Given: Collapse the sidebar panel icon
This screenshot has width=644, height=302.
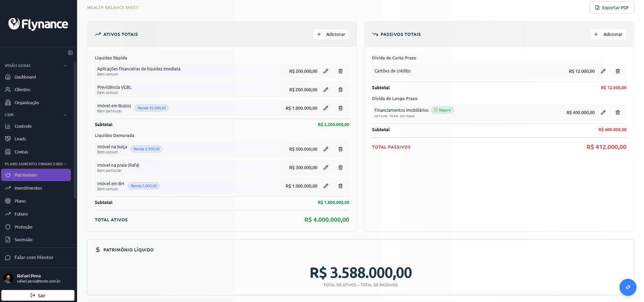Looking at the screenshot, I should 70,53.
